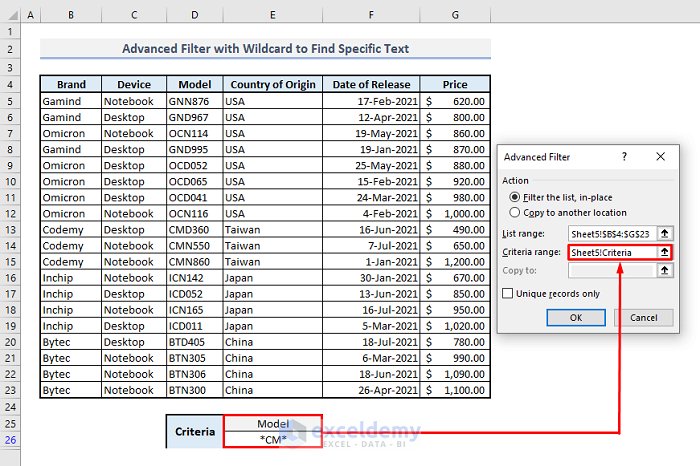Open Advanced Filter help question mark

coord(624,157)
